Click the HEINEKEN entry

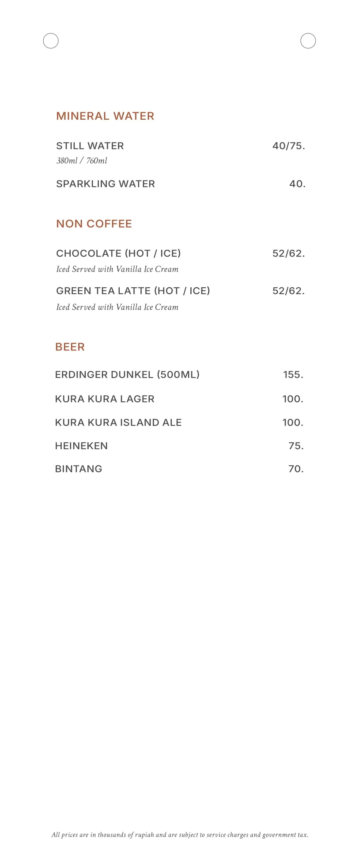[81, 446]
